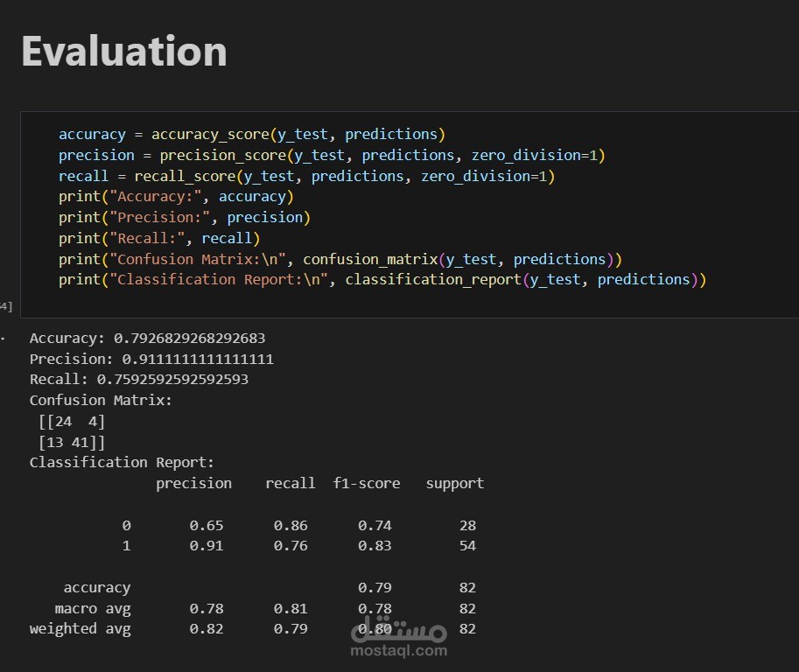This screenshot has height=672, width=799.
Task: Open the cell output actions ellipsis menu
Action: [x=3, y=338]
